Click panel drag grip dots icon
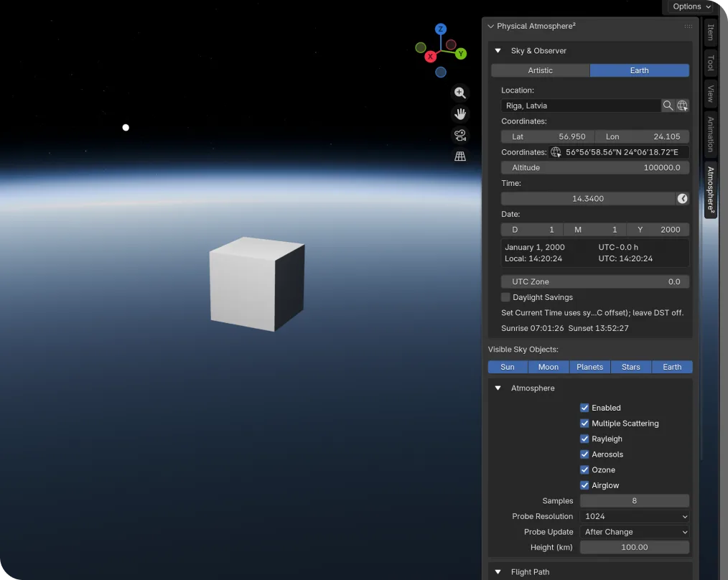This screenshot has width=728, height=580. pos(688,27)
